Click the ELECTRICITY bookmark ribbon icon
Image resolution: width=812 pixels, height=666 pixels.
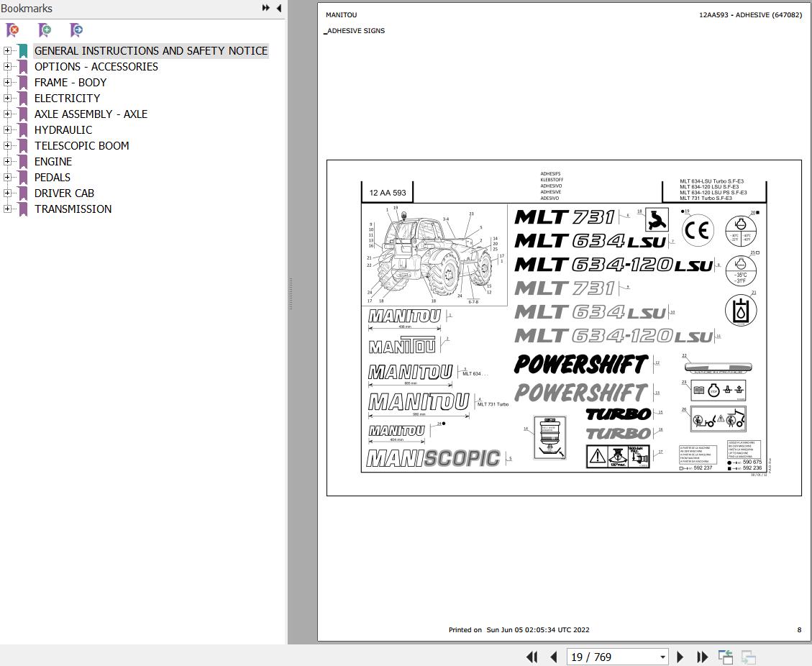click(23, 99)
